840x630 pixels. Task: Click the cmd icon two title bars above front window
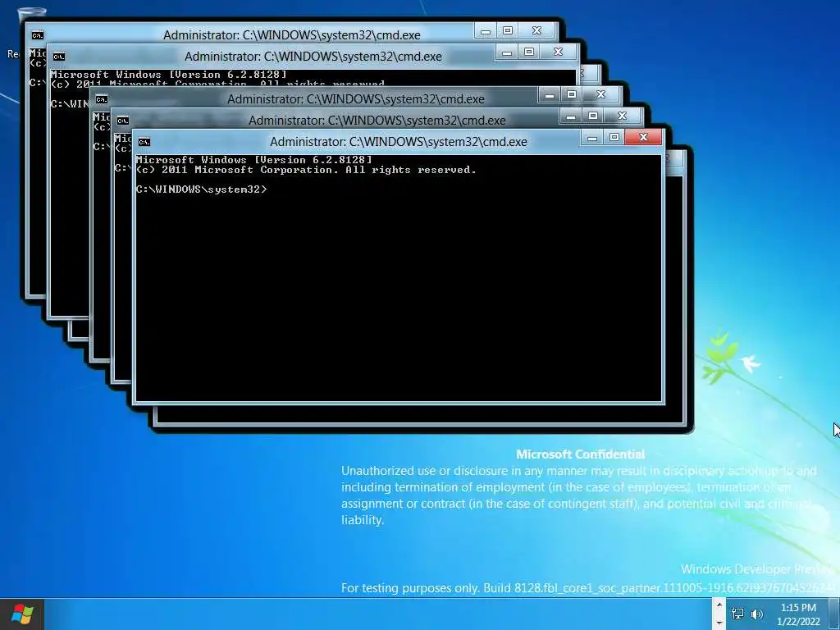pos(101,99)
